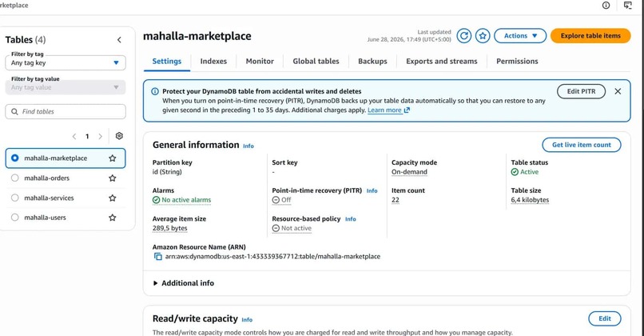Open Info link beside Read/write capacity
The height and width of the screenshot is (336, 644).
247,319
